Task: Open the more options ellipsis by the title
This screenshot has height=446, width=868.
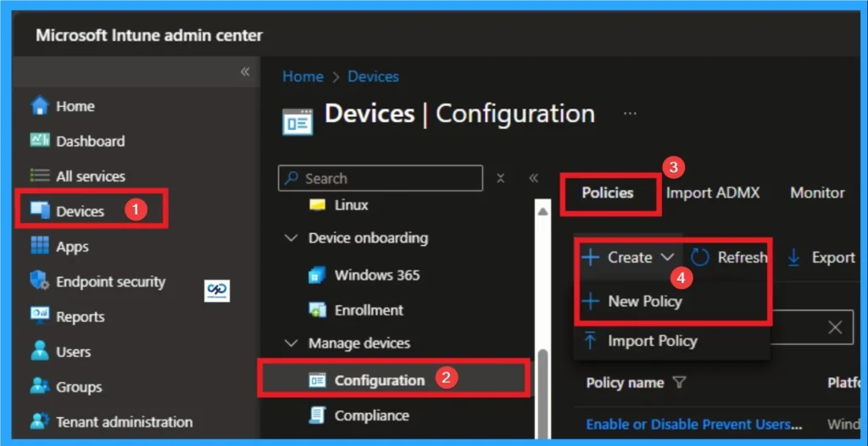Action: 630,114
